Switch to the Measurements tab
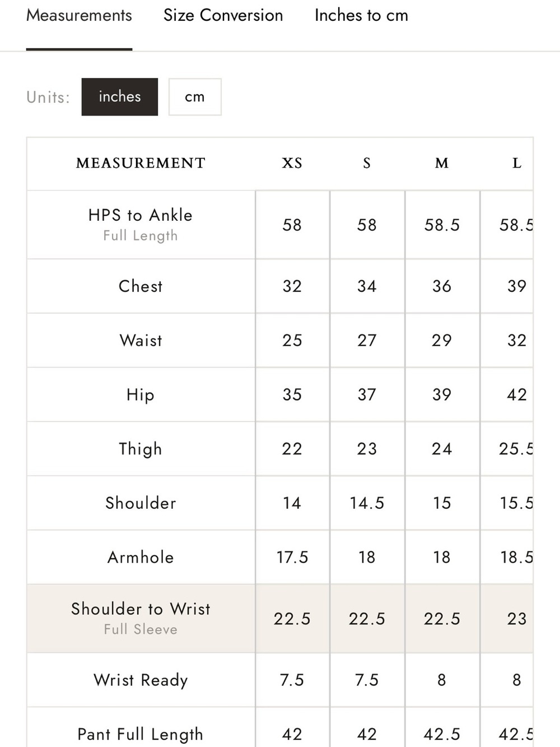 (x=79, y=16)
